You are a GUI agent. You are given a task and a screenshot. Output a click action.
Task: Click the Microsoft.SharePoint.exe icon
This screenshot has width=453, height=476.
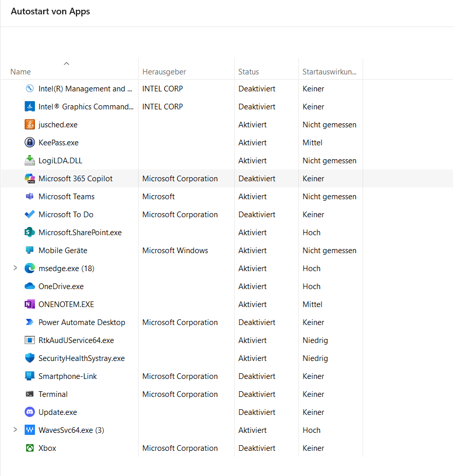[x=29, y=232]
